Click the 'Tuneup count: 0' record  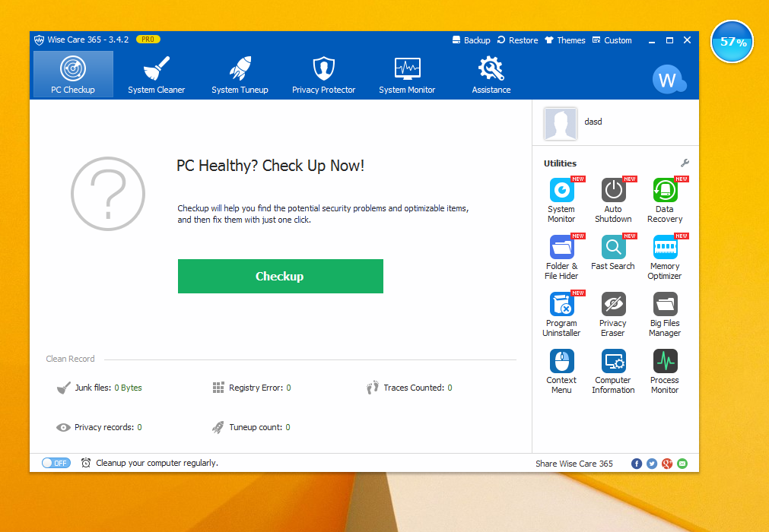click(251, 427)
